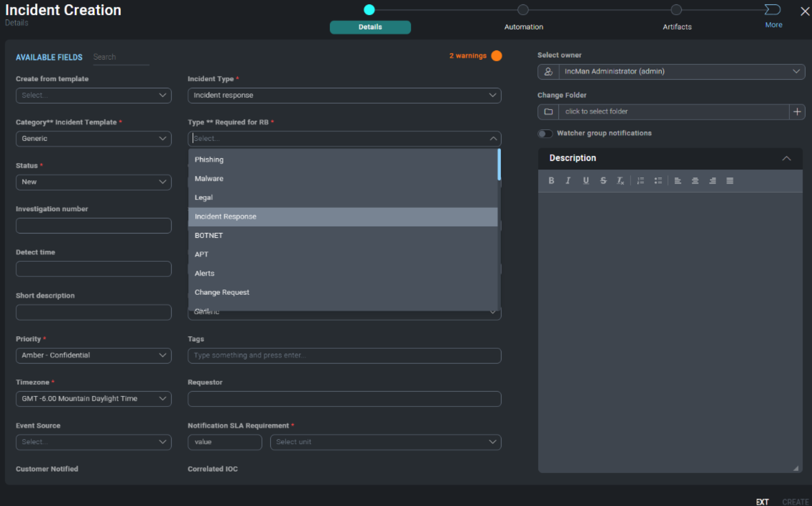
Task: Click the Italic formatting icon
Action: (x=568, y=181)
